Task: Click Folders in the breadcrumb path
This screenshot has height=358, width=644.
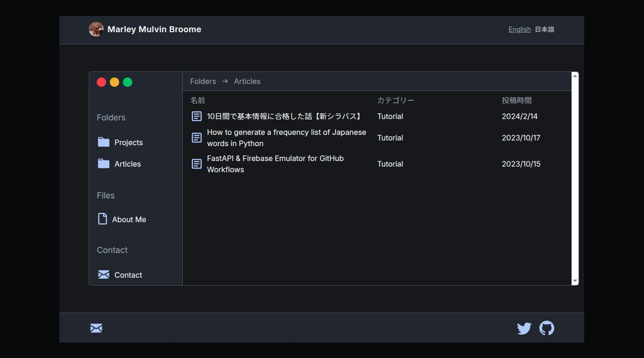Action: [x=203, y=81]
